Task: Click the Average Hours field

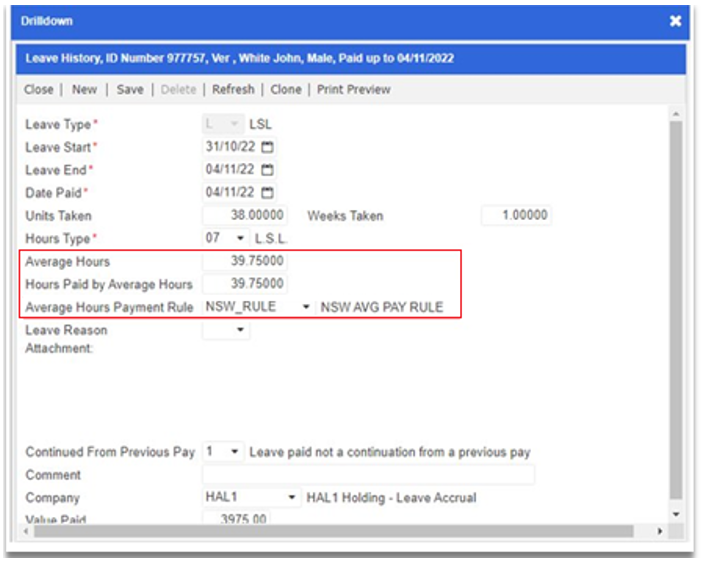Action: 245,261
